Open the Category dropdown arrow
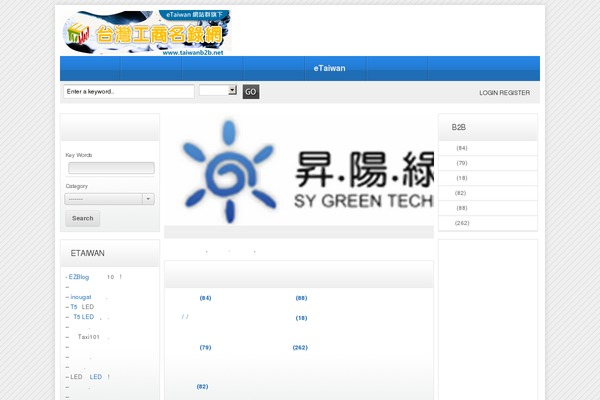Screen dimensions: 600x400 [x=148, y=199]
